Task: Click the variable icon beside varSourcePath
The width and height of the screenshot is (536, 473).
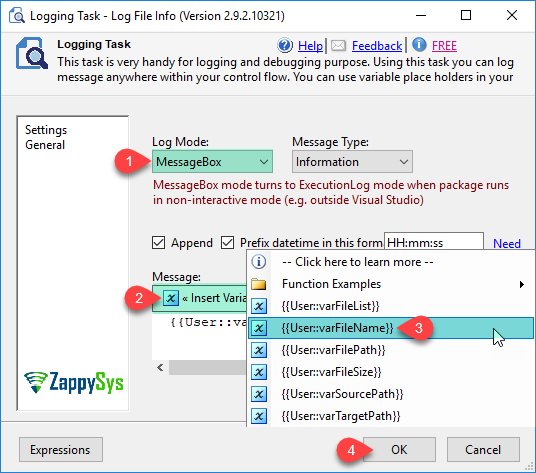Action: (x=259, y=394)
